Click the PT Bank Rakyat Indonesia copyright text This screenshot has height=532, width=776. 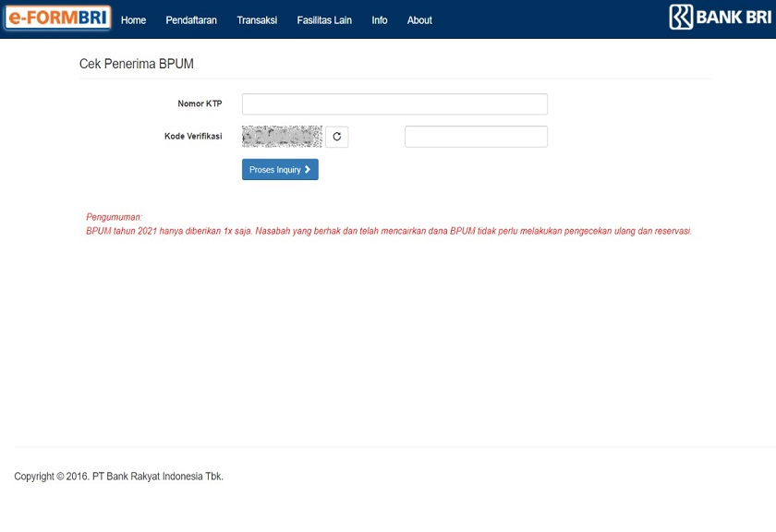click(x=118, y=477)
